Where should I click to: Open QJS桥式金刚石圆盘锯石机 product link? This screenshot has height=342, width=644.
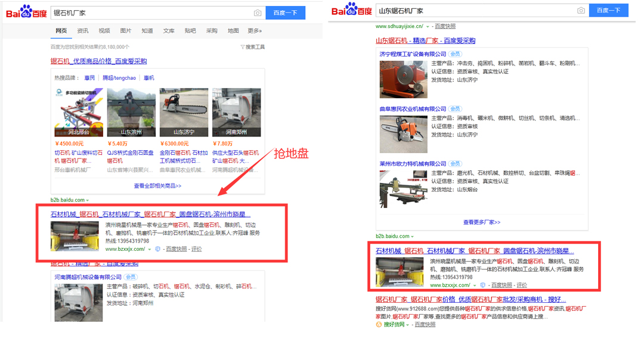click(x=131, y=157)
